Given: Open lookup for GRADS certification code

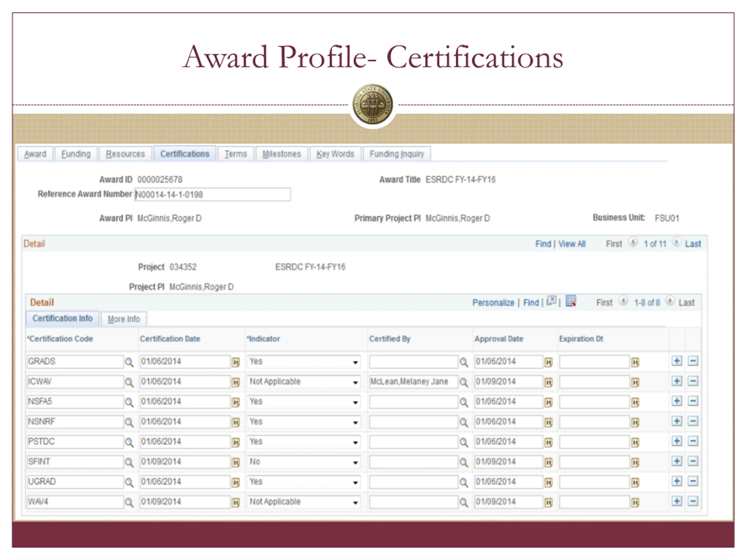Looking at the screenshot, I should [x=129, y=362].
